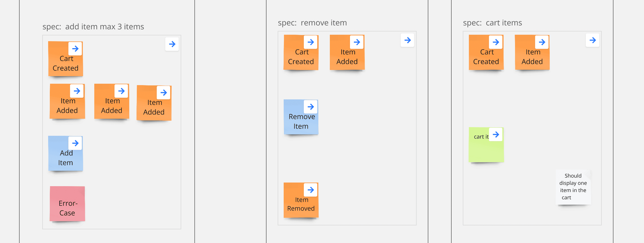Open link arrow on remove item frame

[407, 40]
